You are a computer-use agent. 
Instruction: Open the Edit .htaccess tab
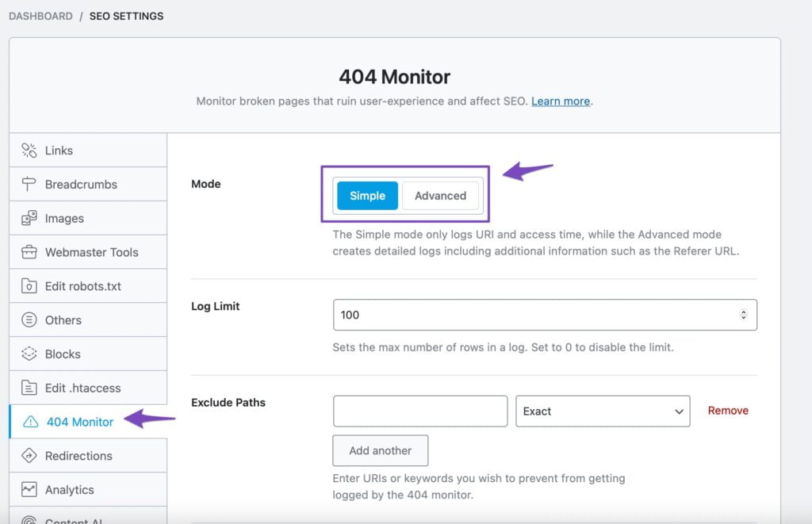tap(88, 388)
